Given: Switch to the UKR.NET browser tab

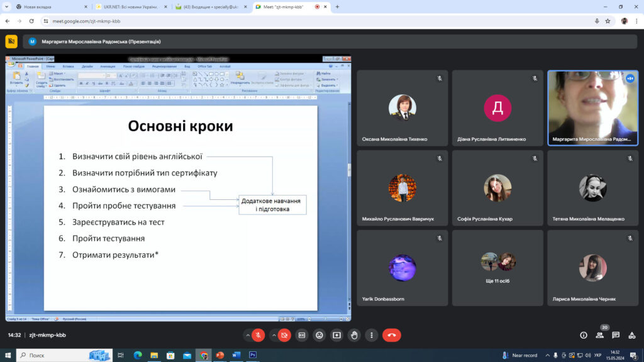Looking at the screenshot, I should [x=131, y=6].
